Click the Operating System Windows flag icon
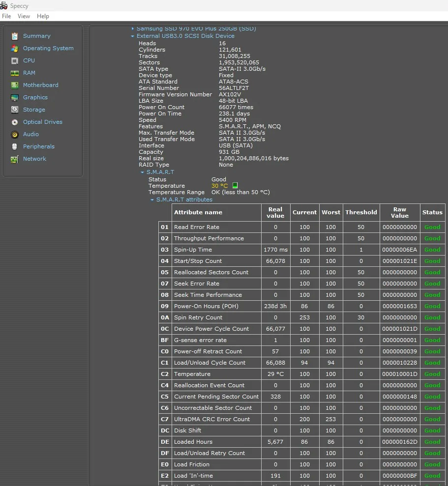448x486 pixels. [x=15, y=48]
